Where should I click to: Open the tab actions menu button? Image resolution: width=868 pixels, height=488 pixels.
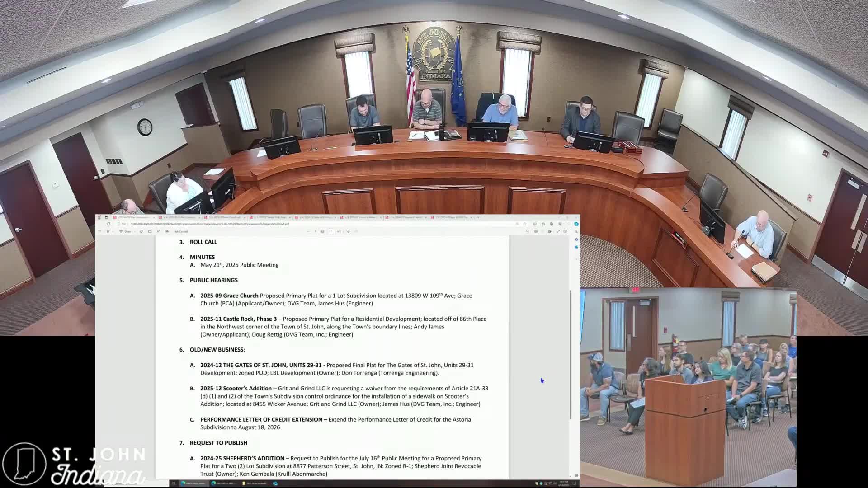tap(106, 217)
